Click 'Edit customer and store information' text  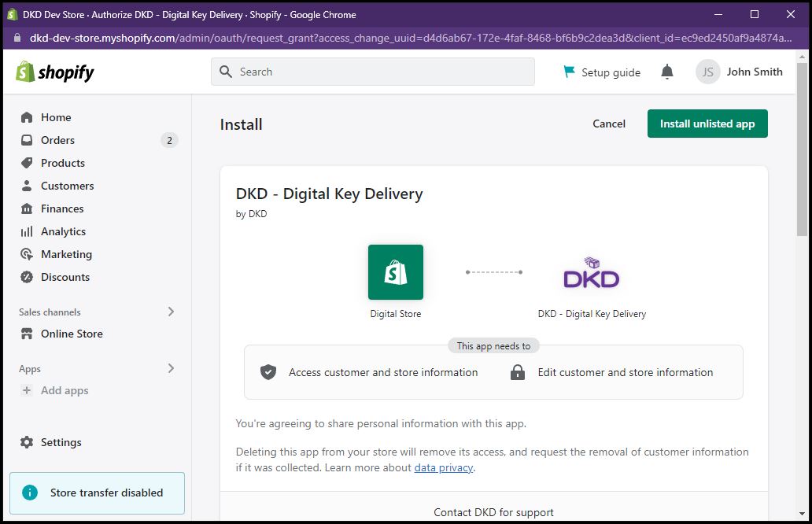(x=625, y=372)
